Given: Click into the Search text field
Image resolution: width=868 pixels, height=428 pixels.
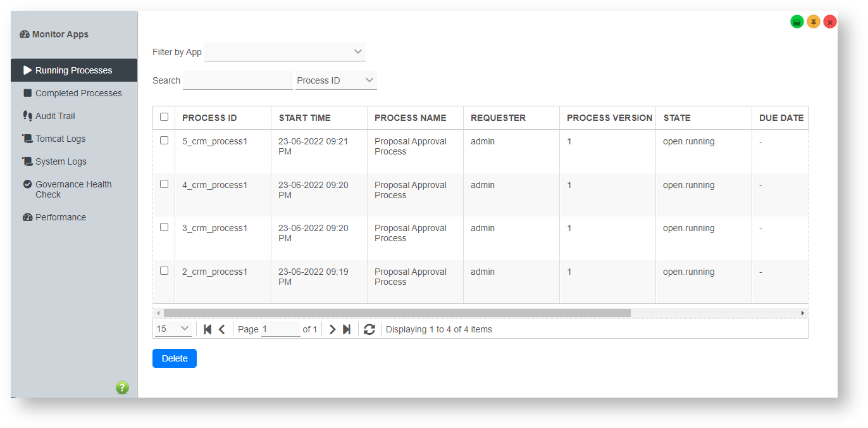Looking at the screenshot, I should tap(237, 80).
